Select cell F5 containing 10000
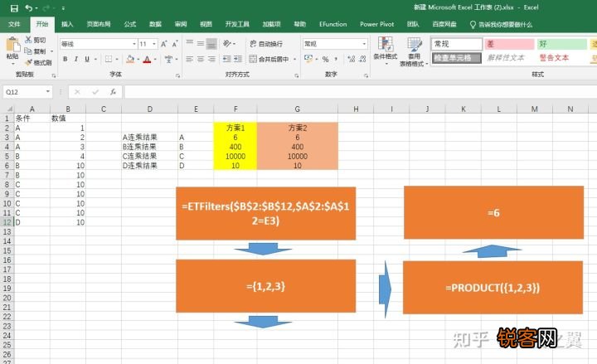This screenshot has height=364, width=597. click(x=235, y=156)
